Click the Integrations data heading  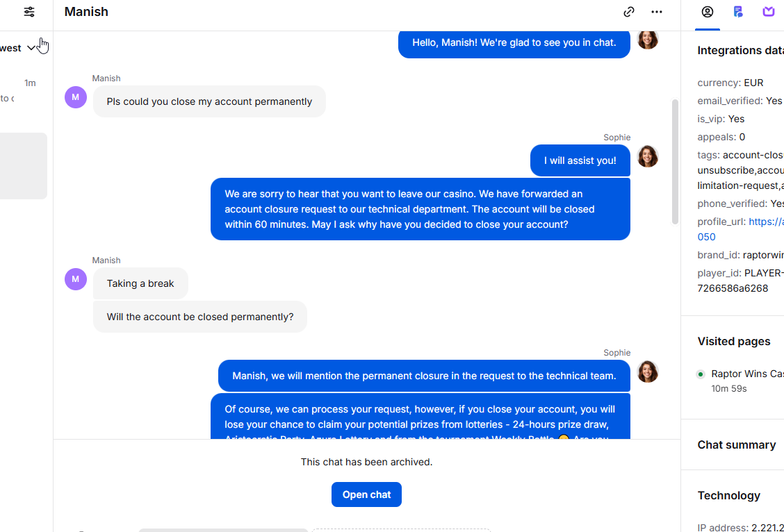740,51
